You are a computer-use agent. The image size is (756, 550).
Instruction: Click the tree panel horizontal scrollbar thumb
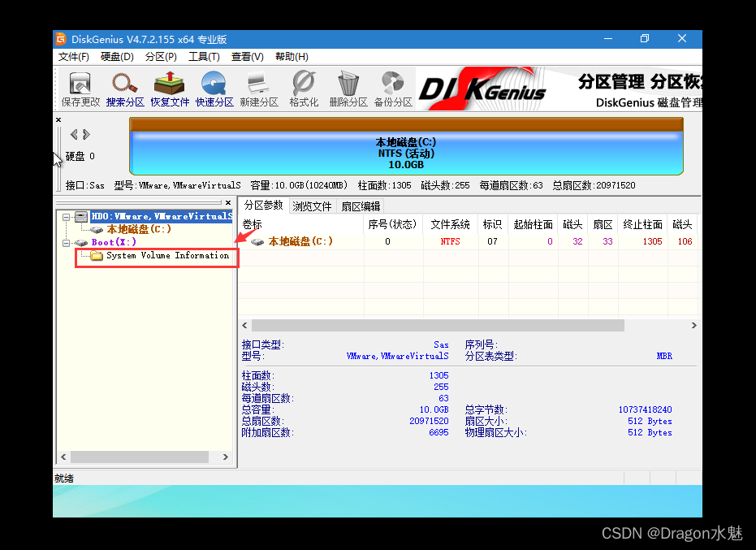[140, 457]
